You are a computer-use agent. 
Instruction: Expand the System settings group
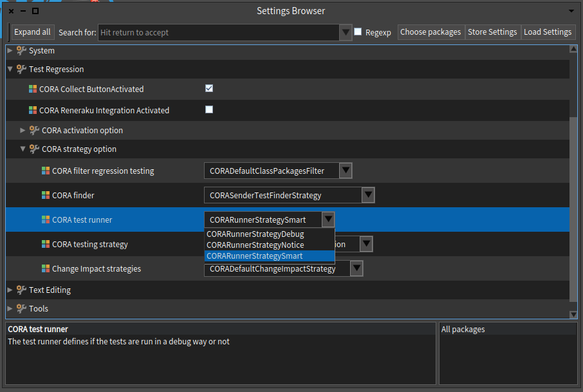(10, 50)
